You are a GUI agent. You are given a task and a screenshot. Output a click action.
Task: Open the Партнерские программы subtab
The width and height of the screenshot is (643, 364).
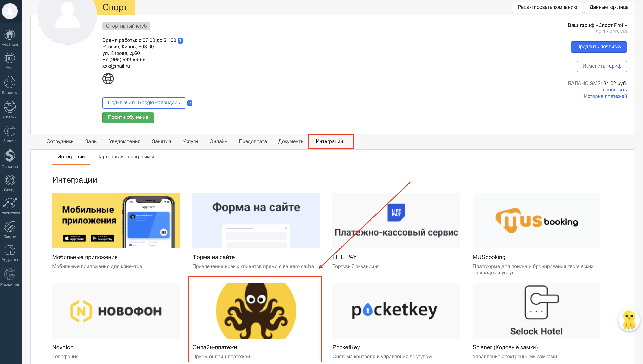tap(125, 157)
